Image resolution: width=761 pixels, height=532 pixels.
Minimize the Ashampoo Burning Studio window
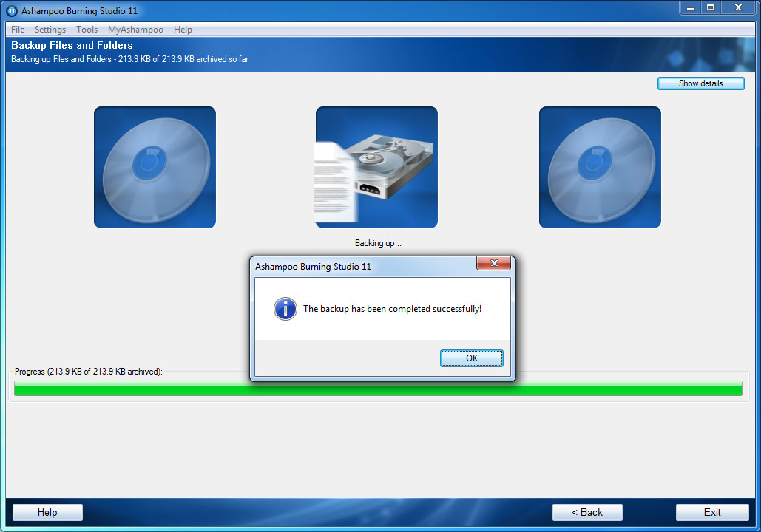pos(690,8)
